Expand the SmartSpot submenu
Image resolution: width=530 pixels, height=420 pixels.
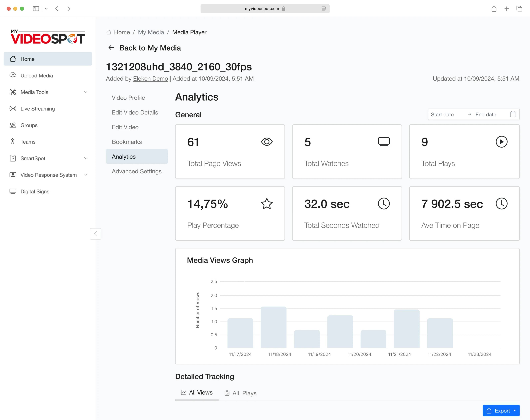(86, 158)
